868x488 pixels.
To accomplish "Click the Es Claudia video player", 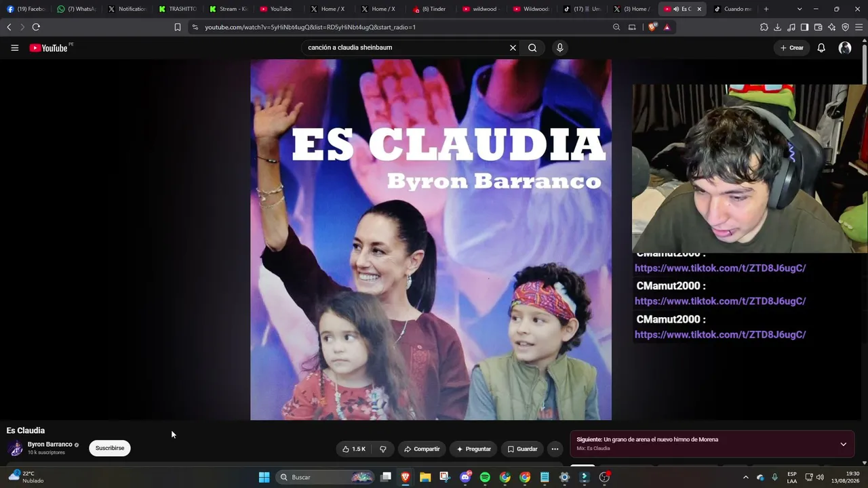I will [x=431, y=240].
